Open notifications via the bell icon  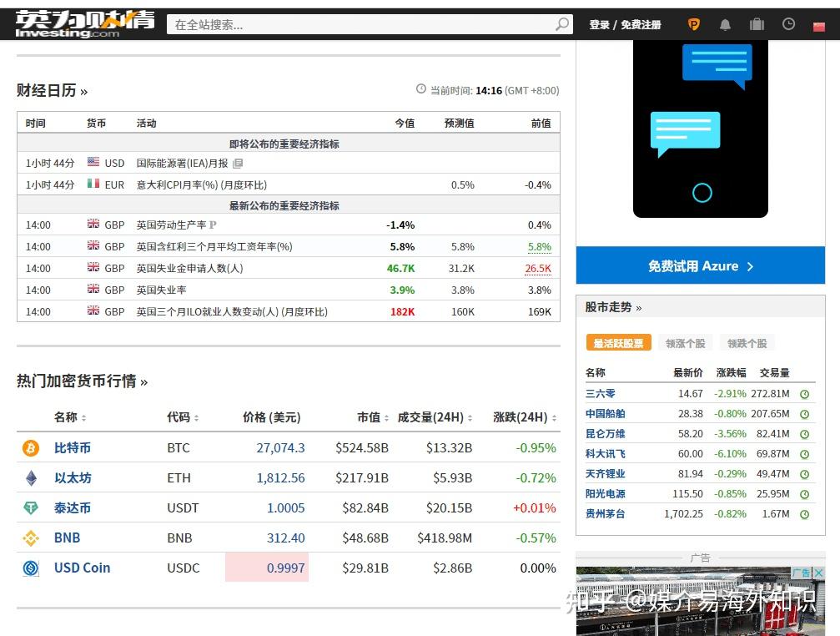[x=725, y=24]
